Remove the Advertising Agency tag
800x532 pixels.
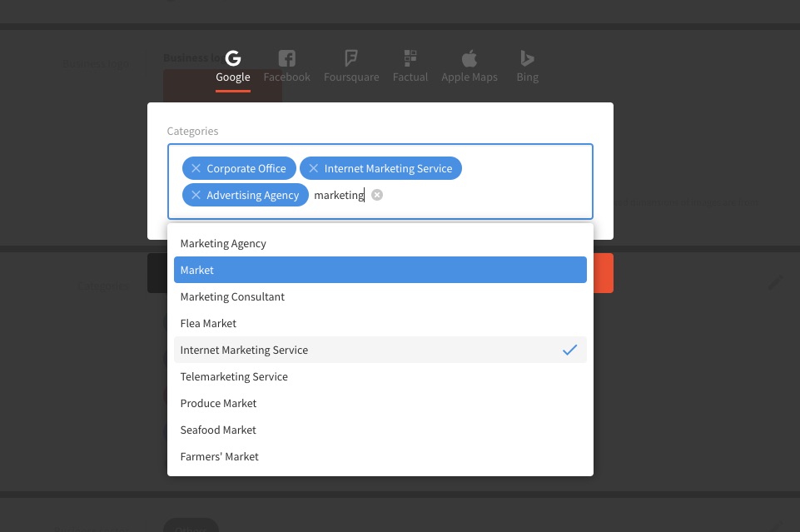[x=196, y=195]
